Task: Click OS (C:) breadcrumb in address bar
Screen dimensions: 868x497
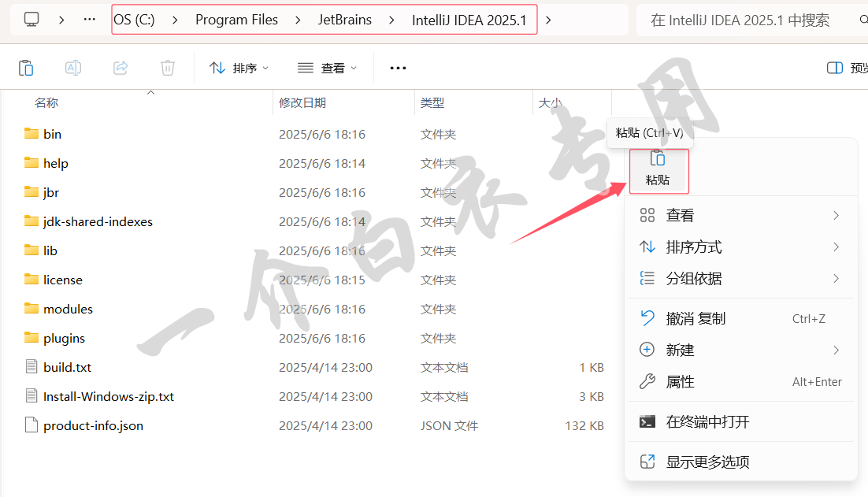Action: 135,20
